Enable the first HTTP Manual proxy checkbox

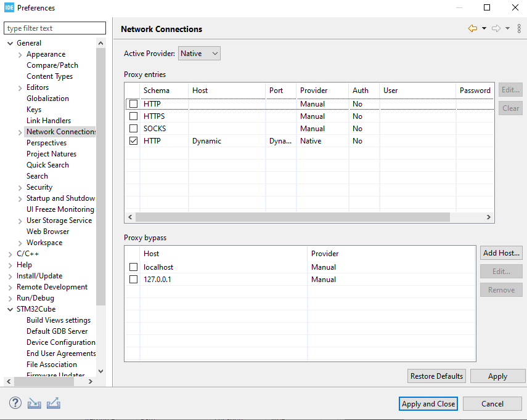tap(133, 103)
